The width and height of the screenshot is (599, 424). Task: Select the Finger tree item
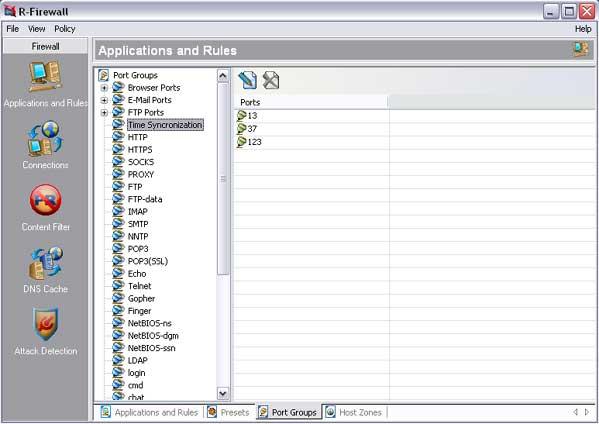click(x=139, y=311)
